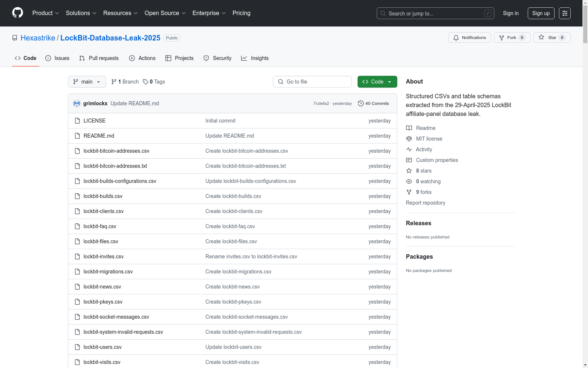Open lockbit-migrations.csv file
Viewport: 588px width, 368px height.
click(x=108, y=272)
